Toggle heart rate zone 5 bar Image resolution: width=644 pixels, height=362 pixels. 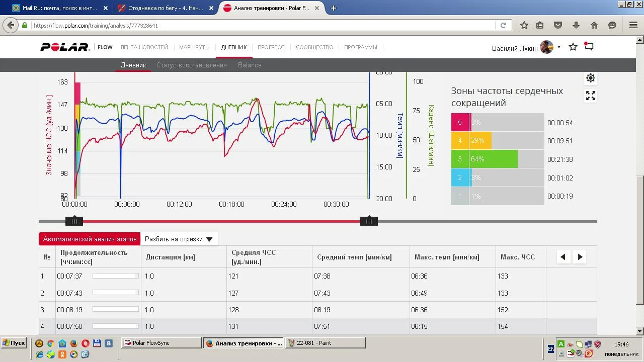point(498,123)
